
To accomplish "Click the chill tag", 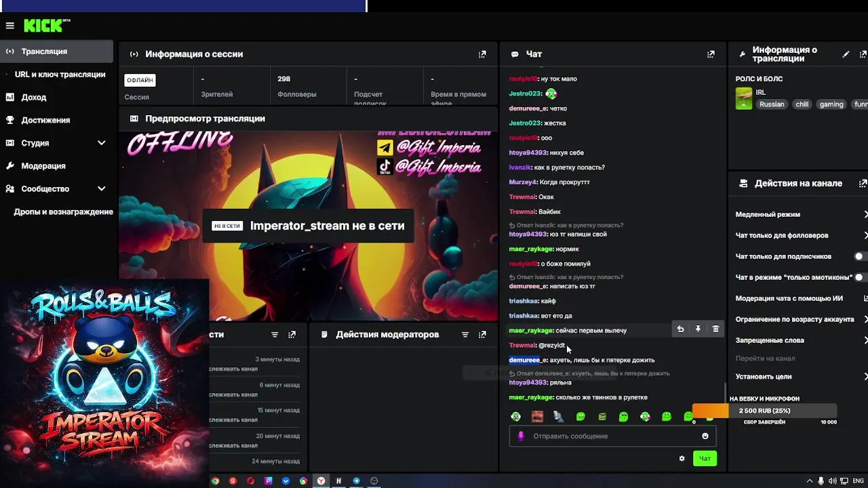I will pos(802,104).
